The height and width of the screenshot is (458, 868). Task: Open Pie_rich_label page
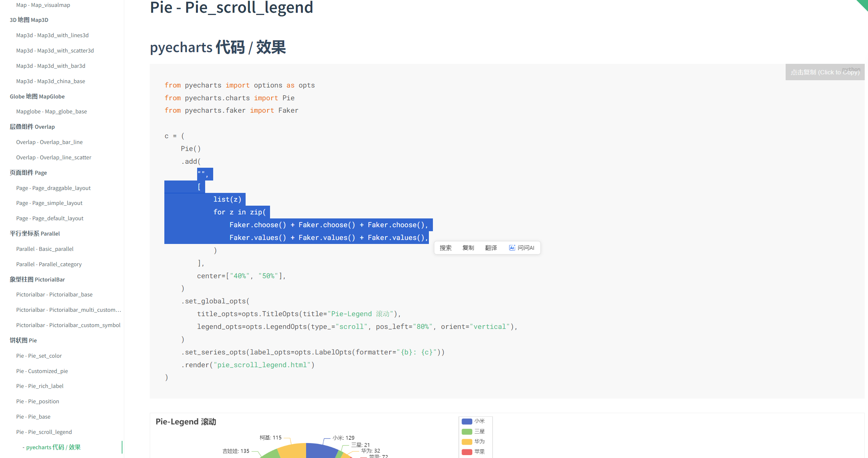point(40,386)
